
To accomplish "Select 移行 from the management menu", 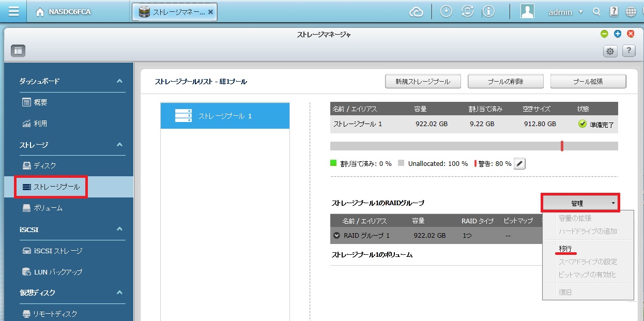I will tap(565, 249).
